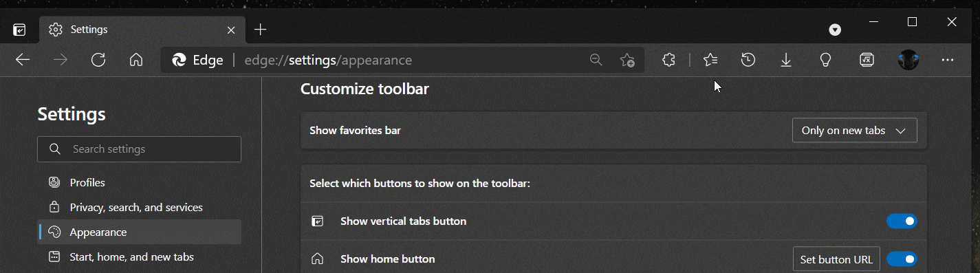The height and width of the screenshot is (273, 980).
Task: Click the vertical tabs icon in title bar
Action: 20,30
